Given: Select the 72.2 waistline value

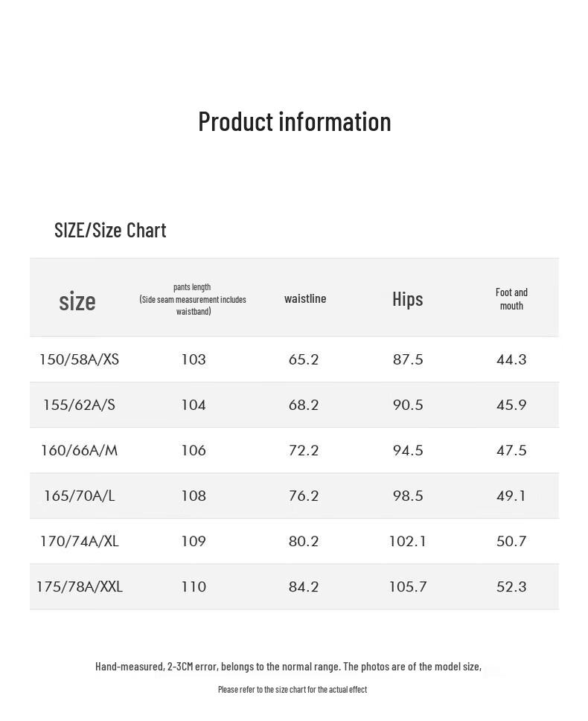Looking at the screenshot, I should (304, 451).
